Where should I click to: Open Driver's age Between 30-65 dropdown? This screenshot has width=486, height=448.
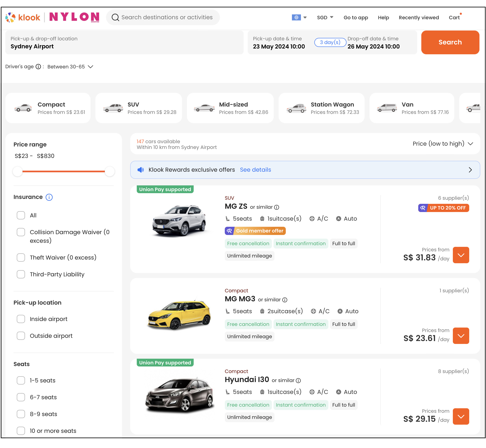pyautogui.click(x=70, y=67)
